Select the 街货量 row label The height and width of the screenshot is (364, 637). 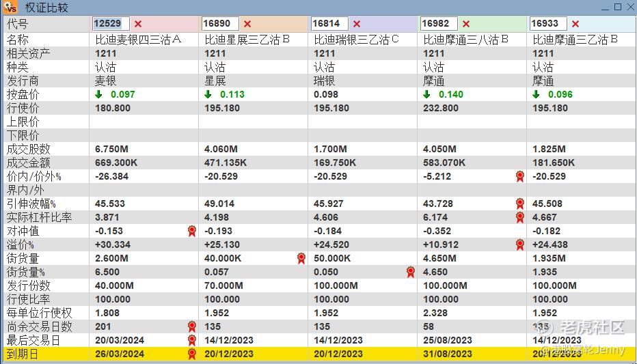[x=23, y=258]
